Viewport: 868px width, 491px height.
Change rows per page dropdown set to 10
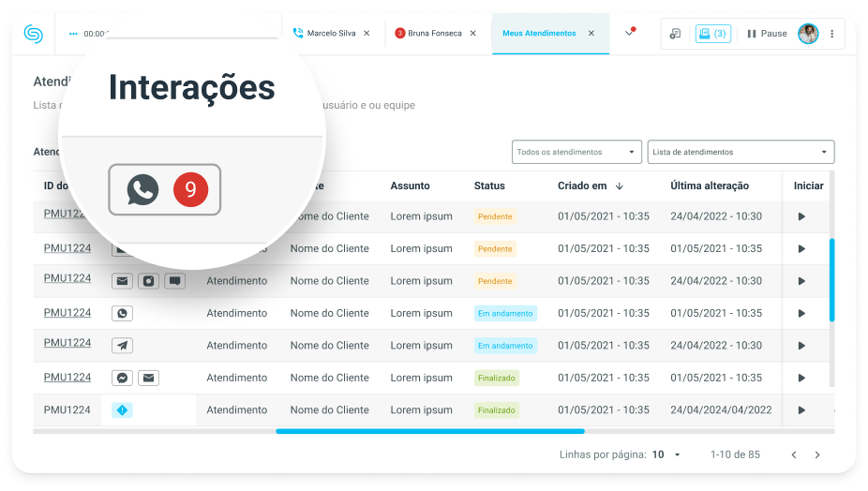(666, 454)
